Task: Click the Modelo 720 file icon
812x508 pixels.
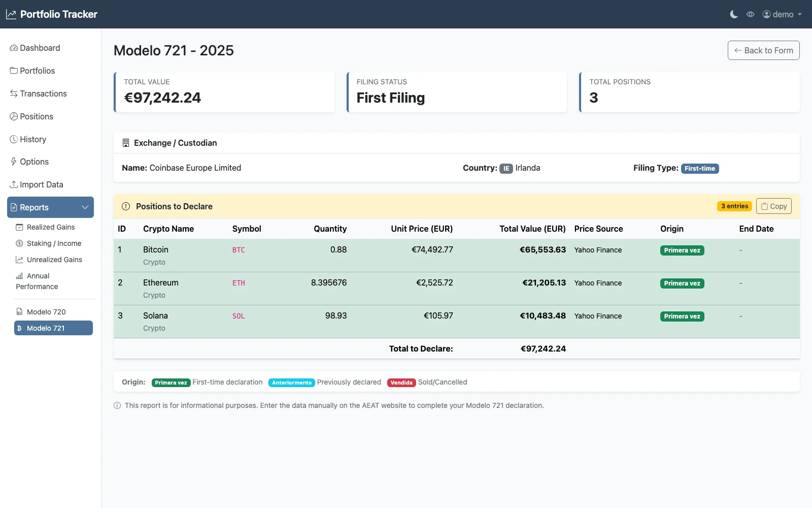Action: (19, 312)
